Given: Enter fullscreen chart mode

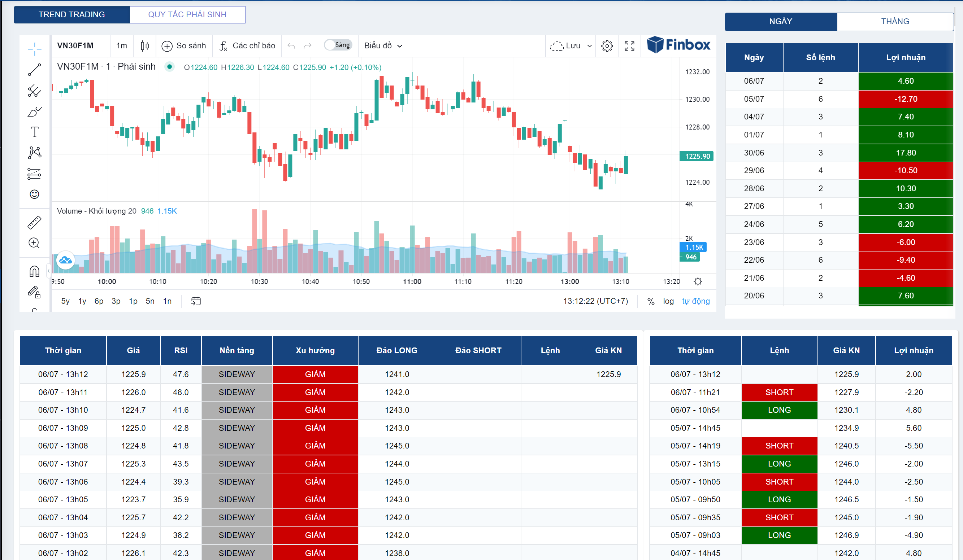Looking at the screenshot, I should click(x=629, y=46).
